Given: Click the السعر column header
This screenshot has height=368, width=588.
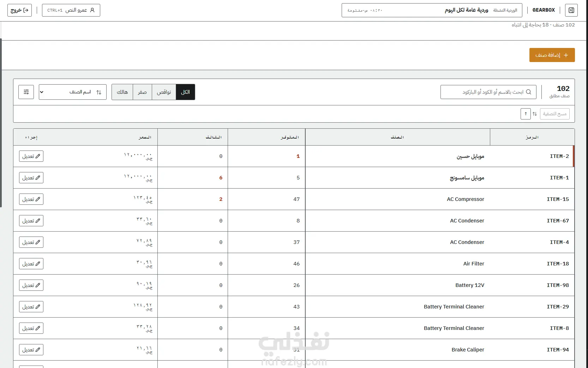Looking at the screenshot, I should click(x=145, y=137).
